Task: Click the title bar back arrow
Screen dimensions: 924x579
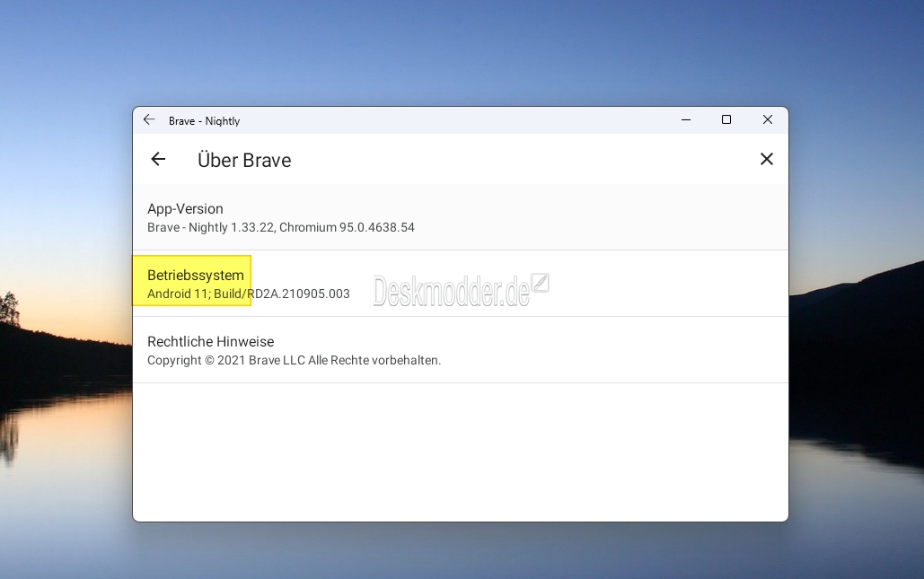Action: (x=149, y=120)
